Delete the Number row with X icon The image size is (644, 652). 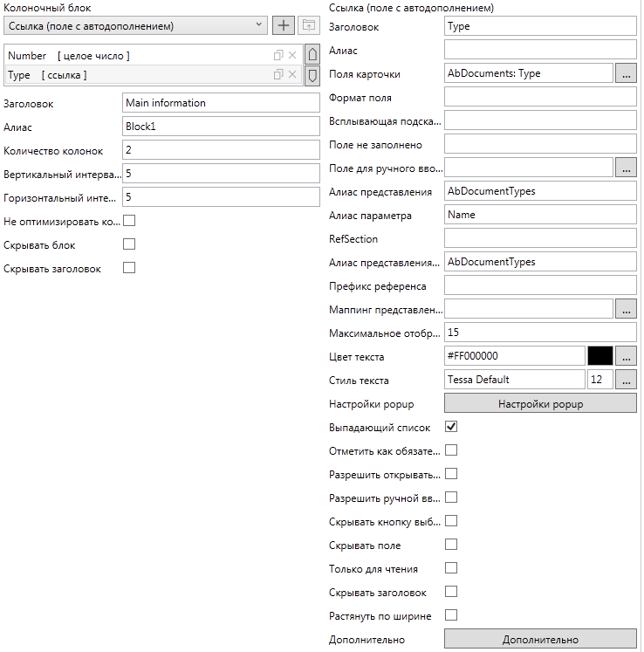292,55
